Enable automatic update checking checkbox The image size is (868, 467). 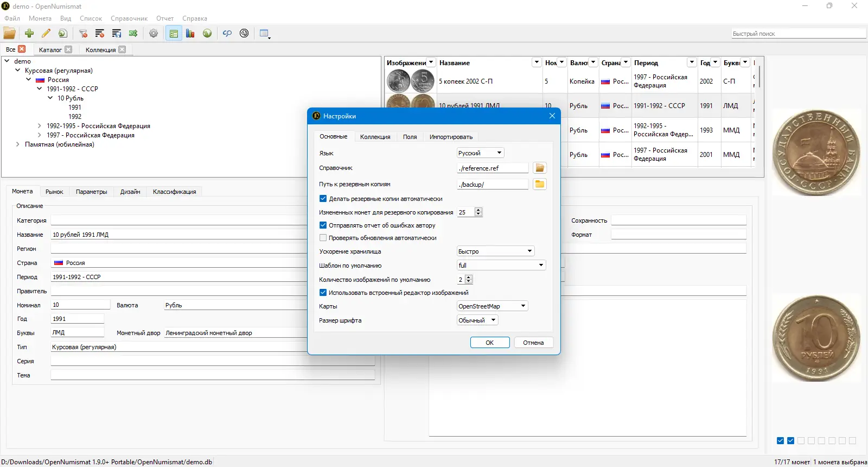click(323, 238)
